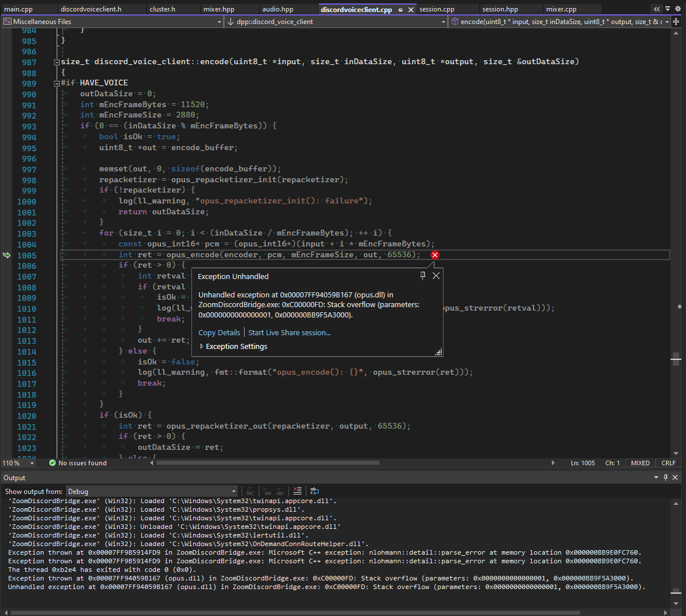Click Go to Next Message output icon
686x616 pixels.
(279, 491)
